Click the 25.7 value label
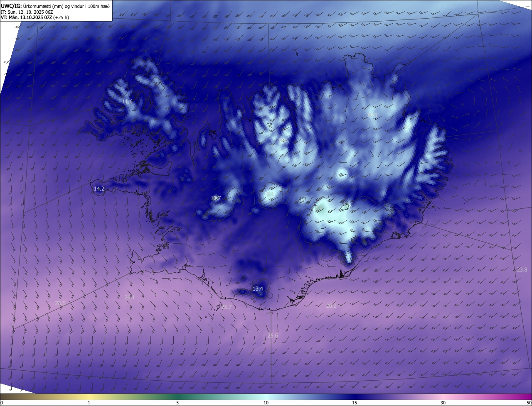Screen dimensions: 532x406 coord(226,307)
